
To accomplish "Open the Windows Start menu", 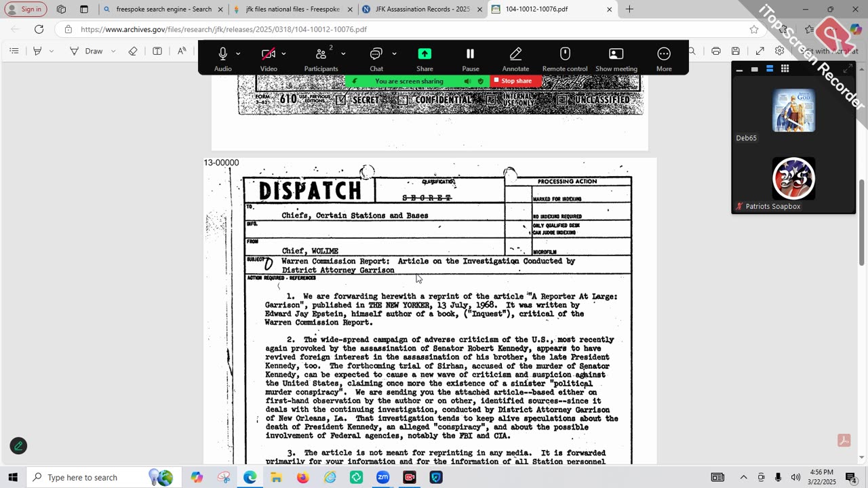I will click(13, 477).
